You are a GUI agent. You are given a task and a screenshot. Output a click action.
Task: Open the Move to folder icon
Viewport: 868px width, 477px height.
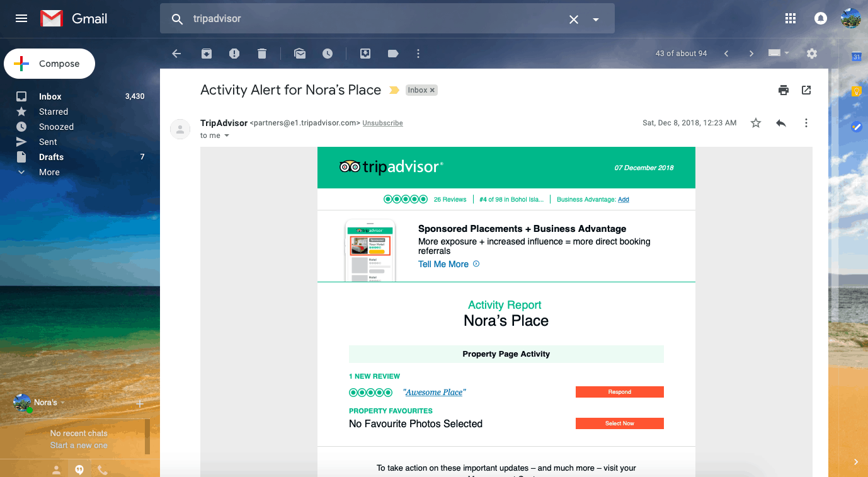[365, 54]
